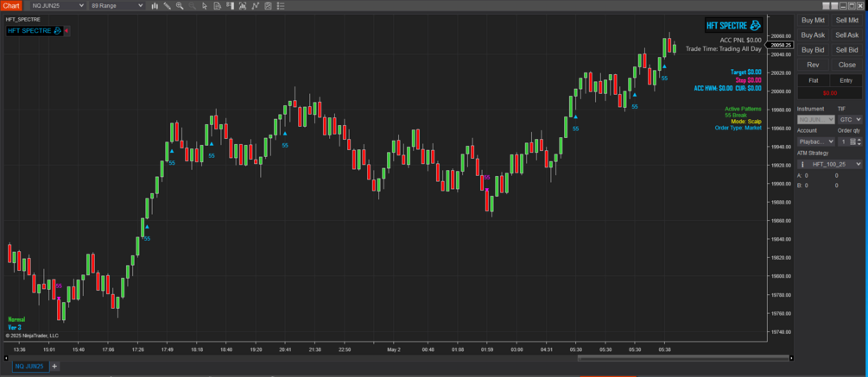Click the second window link square icon
868x377 pixels.
tap(835, 6)
